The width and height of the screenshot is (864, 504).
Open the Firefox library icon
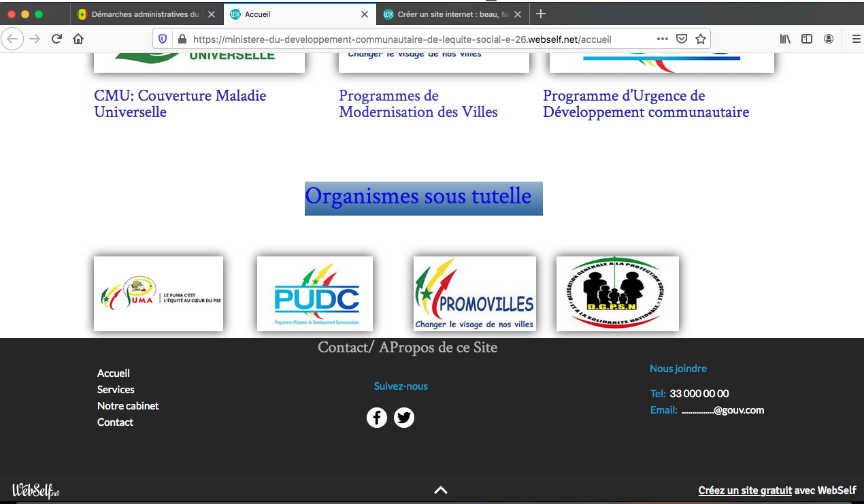pyautogui.click(x=785, y=39)
